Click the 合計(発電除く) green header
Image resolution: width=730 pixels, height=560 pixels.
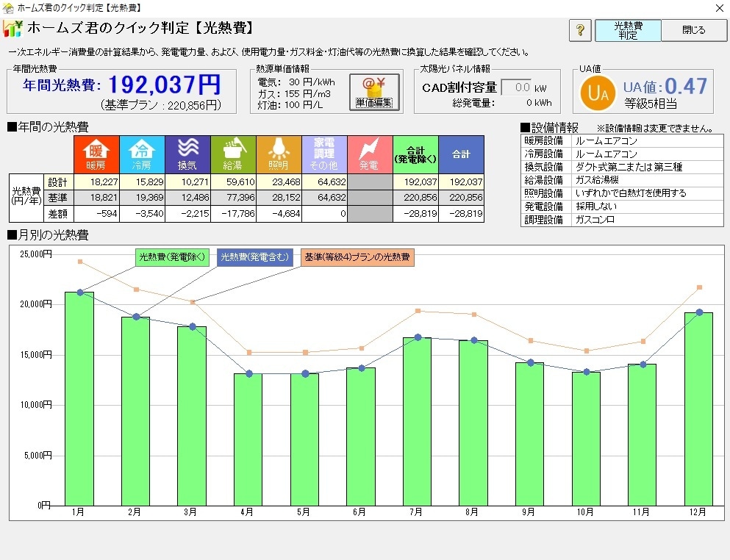click(x=416, y=154)
